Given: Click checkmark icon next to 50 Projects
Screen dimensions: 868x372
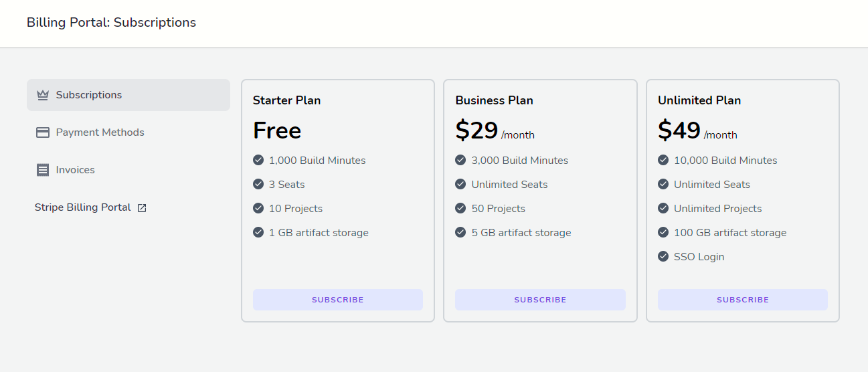Looking at the screenshot, I should [x=460, y=208].
